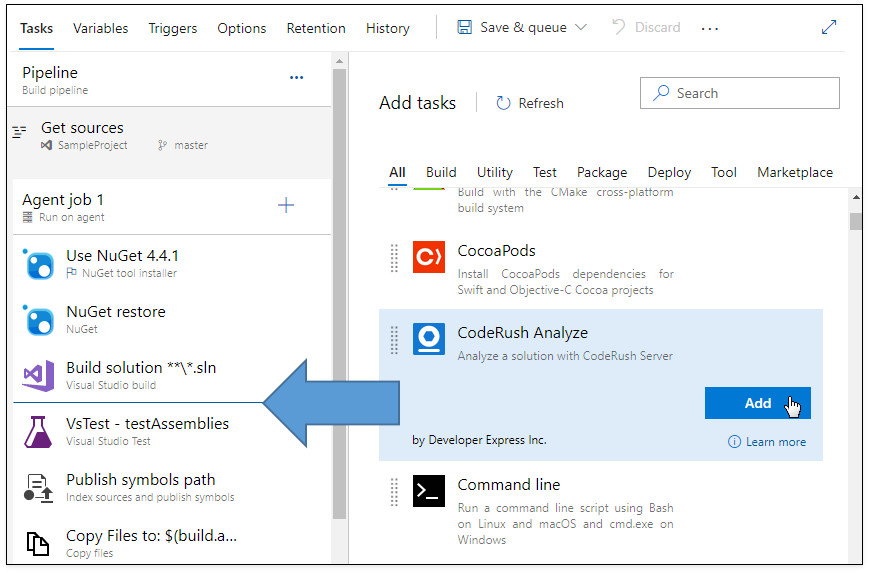Open the Retention tab
Screen dimensions: 869x573
[315, 28]
